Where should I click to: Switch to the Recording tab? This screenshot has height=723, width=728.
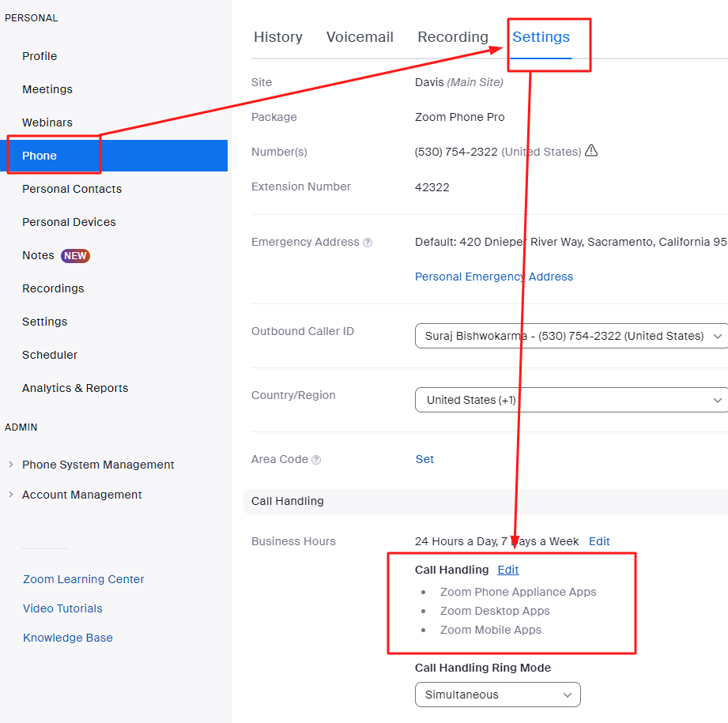(x=452, y=36)
